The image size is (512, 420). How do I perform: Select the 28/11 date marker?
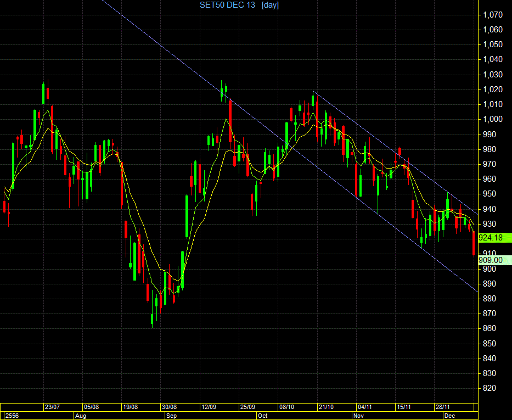coord(442,407)
